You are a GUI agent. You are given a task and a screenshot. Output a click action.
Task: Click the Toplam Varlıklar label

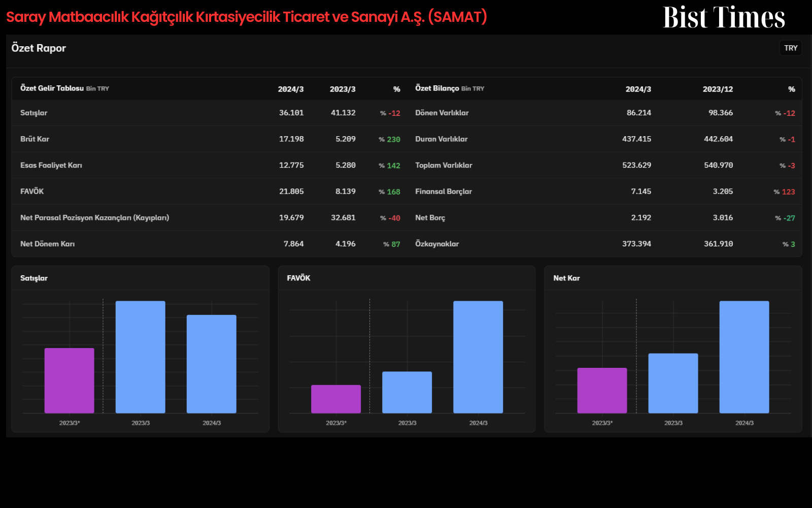pyautogui.click(x=444, y=165)
